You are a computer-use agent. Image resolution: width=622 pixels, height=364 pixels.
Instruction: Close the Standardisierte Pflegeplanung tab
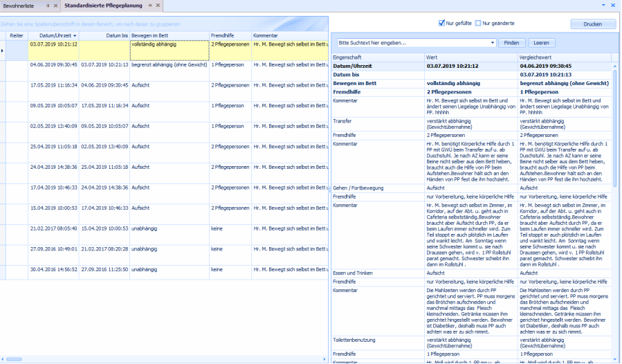point(158,6)
